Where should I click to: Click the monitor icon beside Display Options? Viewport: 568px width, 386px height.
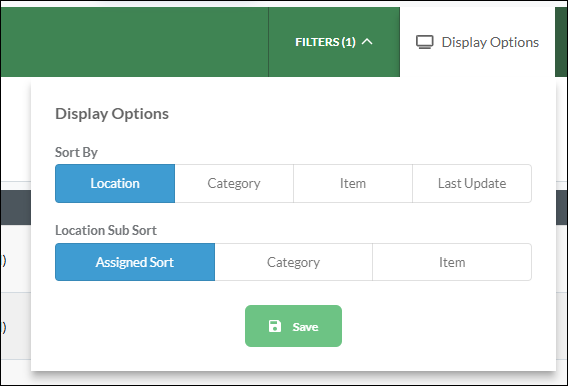pyautogui.click(x=424, y=42)
